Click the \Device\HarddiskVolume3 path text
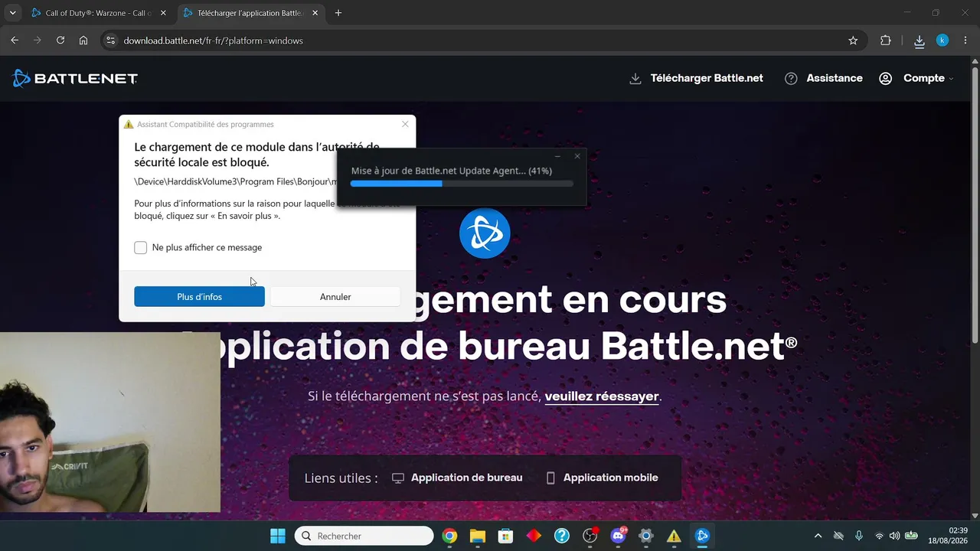This screenshot has height=551, width=980. 236,181
